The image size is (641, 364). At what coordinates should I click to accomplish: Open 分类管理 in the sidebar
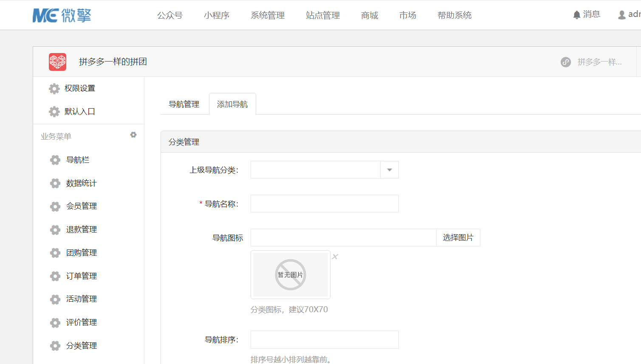(82, 346)
